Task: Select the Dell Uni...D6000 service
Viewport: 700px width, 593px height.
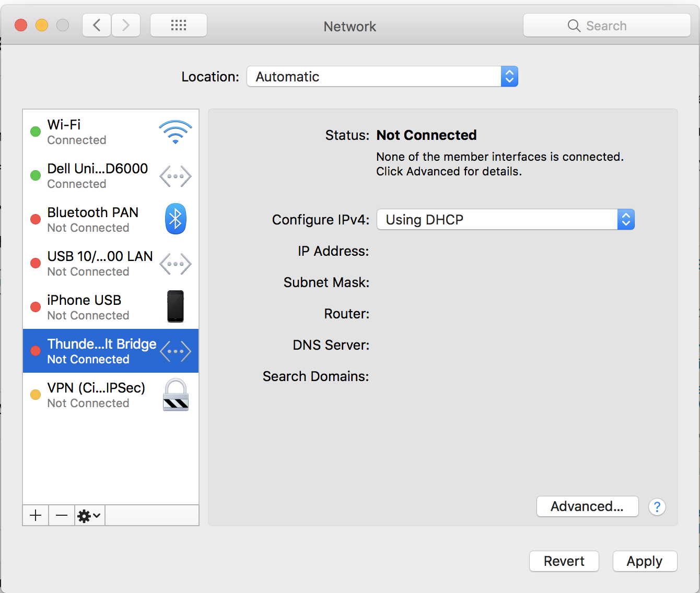Action: point(111,175)
